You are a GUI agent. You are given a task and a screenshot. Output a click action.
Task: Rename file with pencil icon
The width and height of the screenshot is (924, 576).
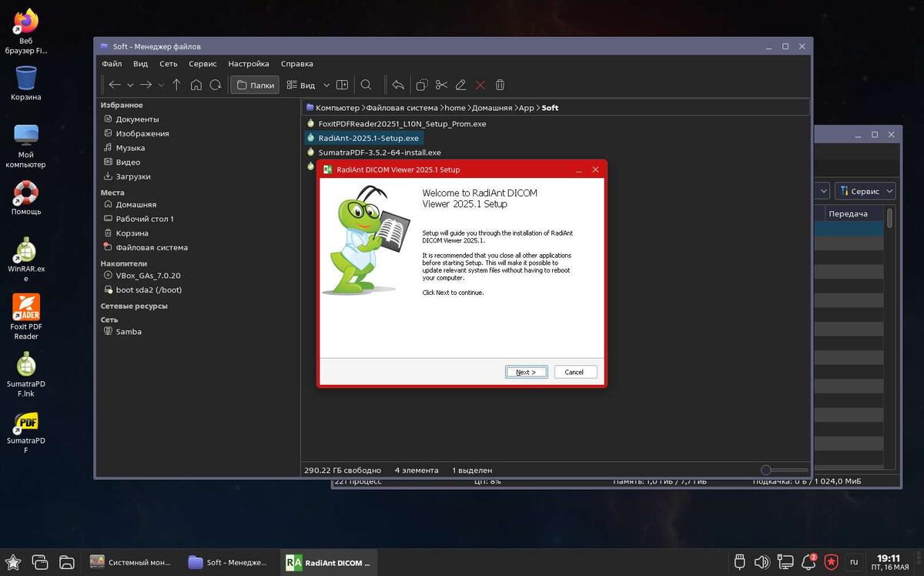(x=460, y=85)
